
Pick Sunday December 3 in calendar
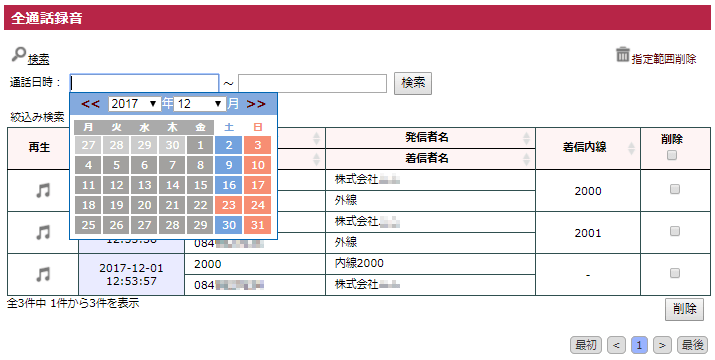click(x=258, y=145)
